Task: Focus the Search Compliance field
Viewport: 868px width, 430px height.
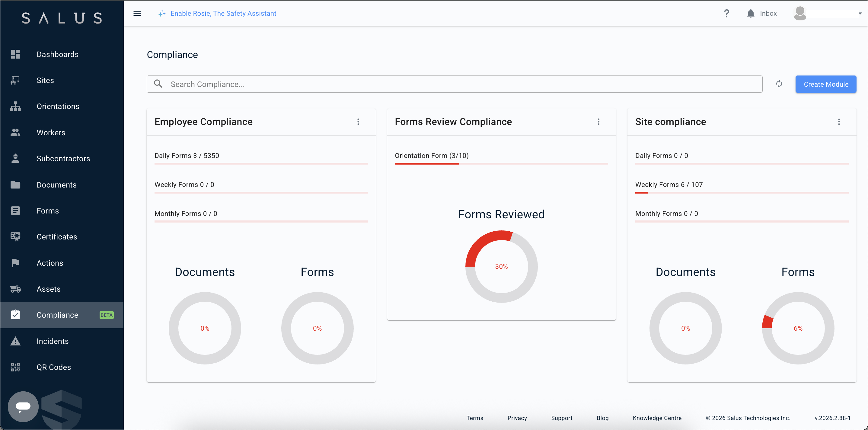Action: 455,84
